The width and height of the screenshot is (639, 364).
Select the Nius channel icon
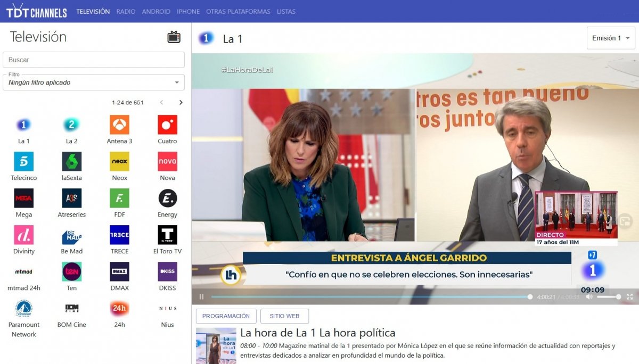point(167,309)
